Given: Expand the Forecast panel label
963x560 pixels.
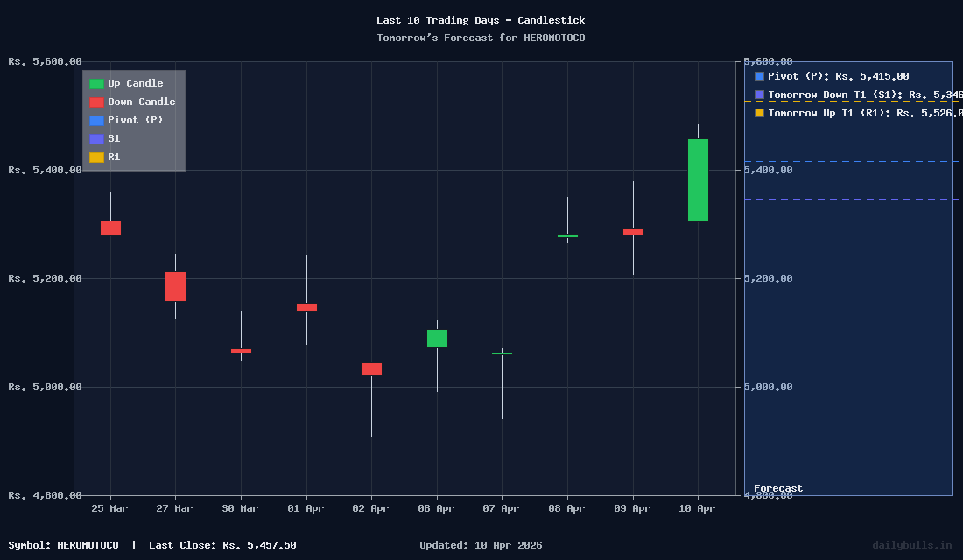Looking at the screenshot, I should click(778, 488).
